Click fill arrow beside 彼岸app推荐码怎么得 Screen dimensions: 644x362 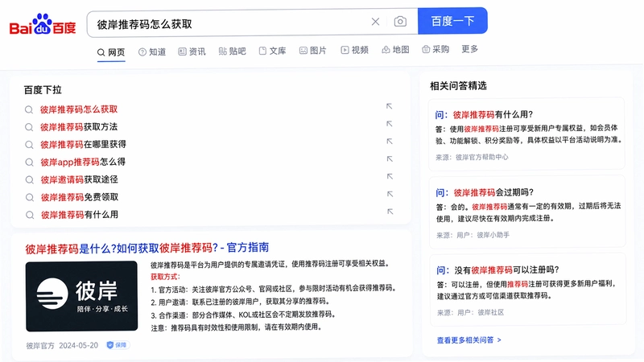click(x=390, y=158)
